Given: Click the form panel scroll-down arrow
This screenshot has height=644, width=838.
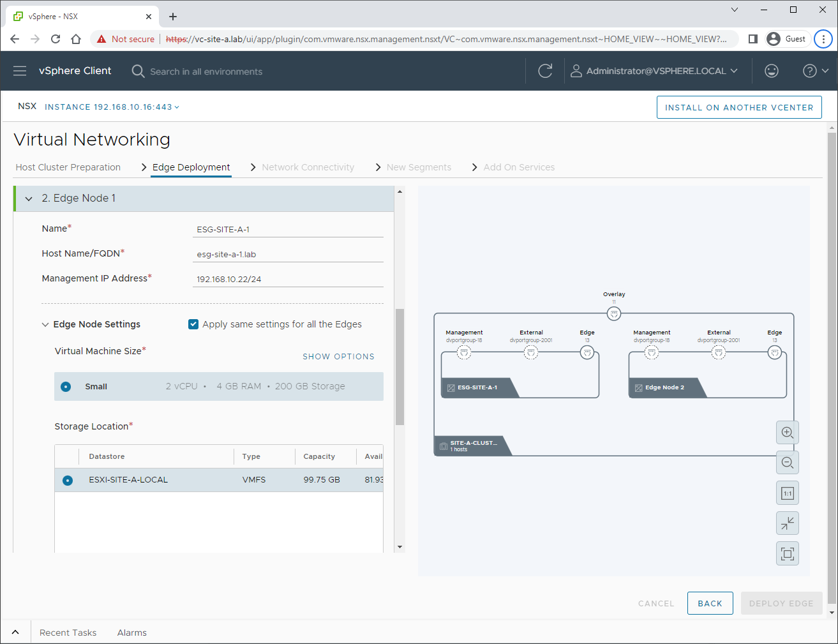Looking at the screenshot, I should (400, 547).
